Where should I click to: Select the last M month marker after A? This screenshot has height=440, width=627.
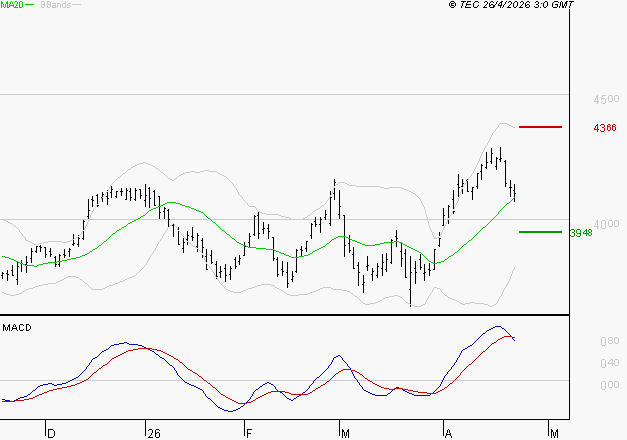554,434
